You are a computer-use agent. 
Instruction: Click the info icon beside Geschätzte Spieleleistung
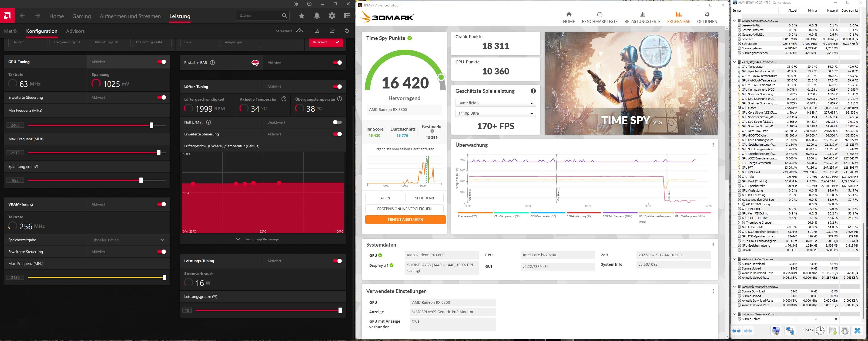(533, 91)
